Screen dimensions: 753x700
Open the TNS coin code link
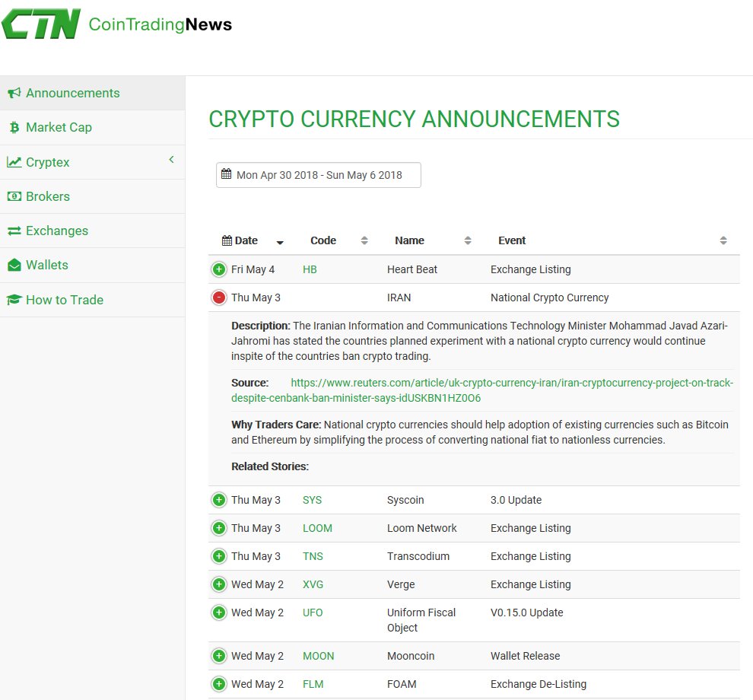313,556
